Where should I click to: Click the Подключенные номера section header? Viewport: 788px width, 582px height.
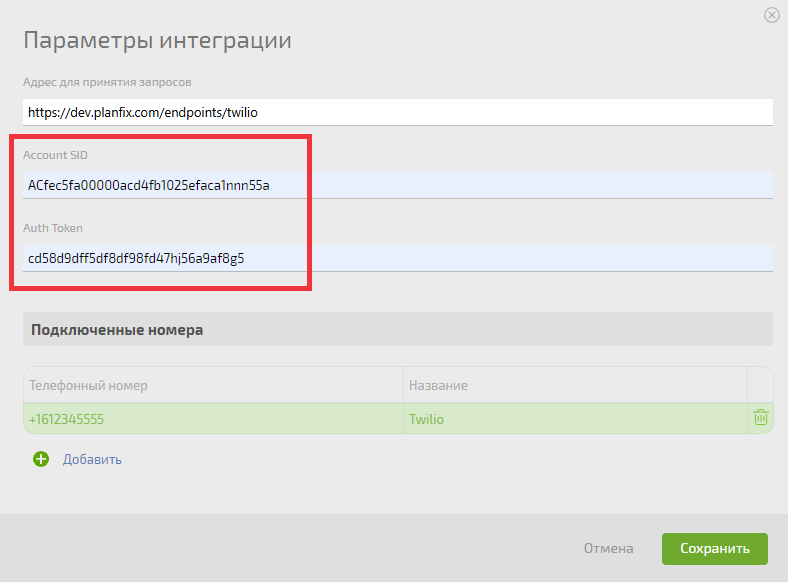point(398,329)
